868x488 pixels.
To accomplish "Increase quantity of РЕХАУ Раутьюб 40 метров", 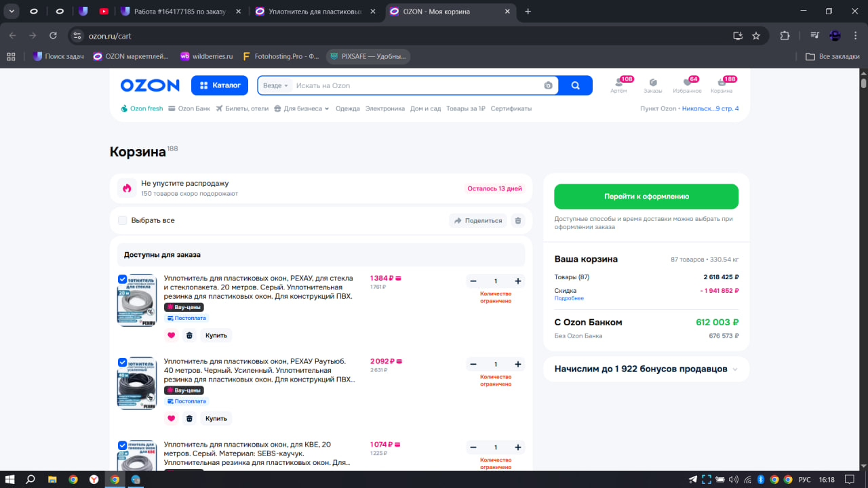I will pos(518,365).
